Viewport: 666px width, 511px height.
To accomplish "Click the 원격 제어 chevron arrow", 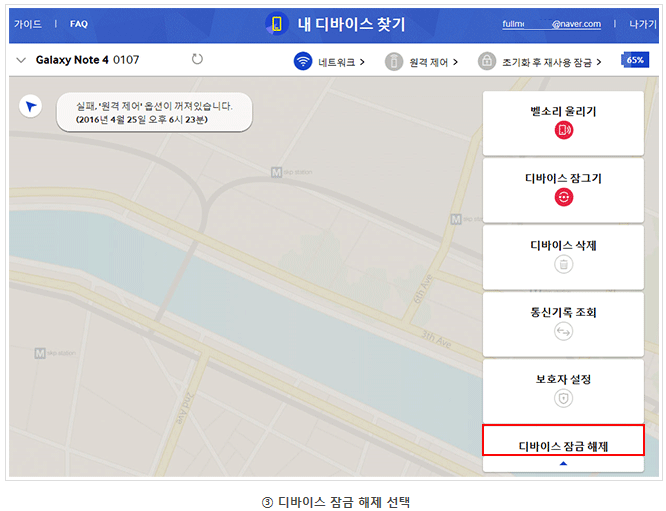I will tap(455, 62).
